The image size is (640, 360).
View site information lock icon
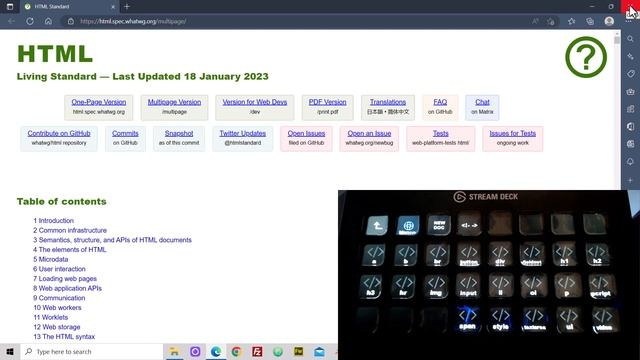pos(71,21)
